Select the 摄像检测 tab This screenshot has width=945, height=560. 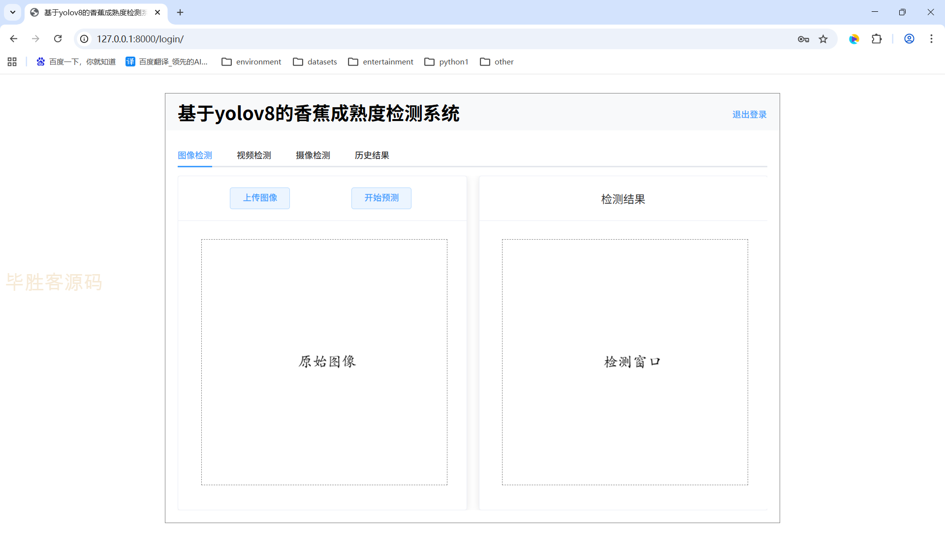pos(313,156)
